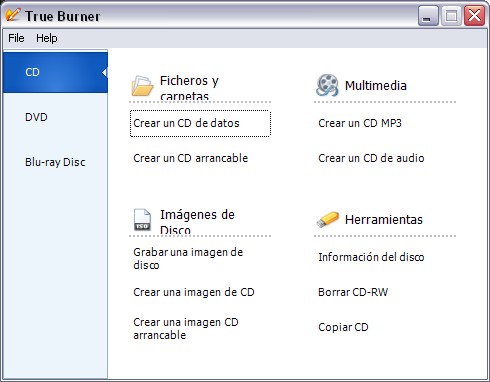The image size is (490, 382).
Task: Click the Herramientas USB stick icon
Action: (x=327, y=219)
